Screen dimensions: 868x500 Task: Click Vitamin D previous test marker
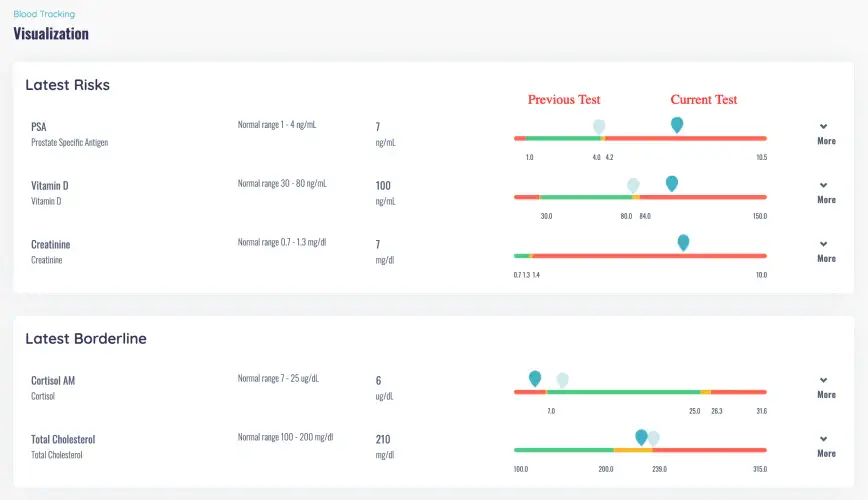[633, 185]
